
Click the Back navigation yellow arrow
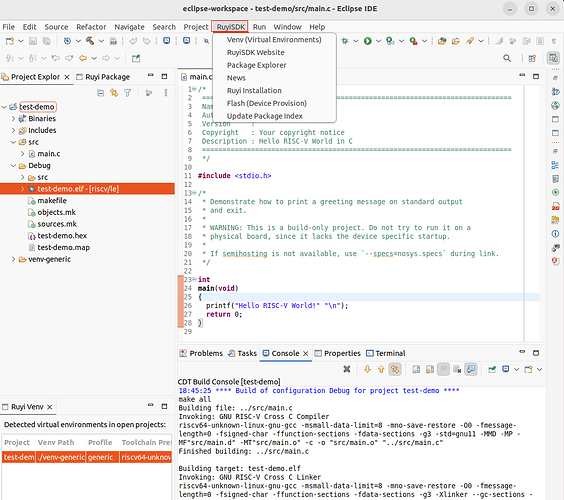[83, 58]
